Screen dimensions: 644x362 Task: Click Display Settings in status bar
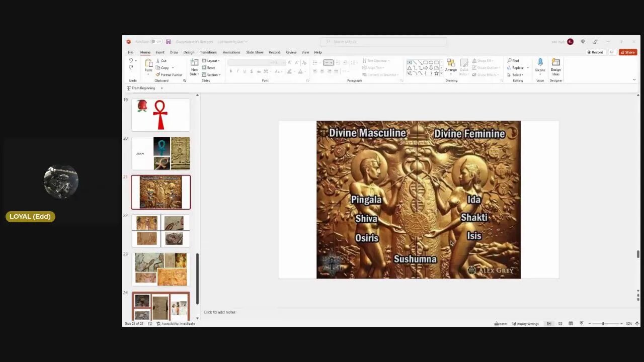point(525,324)
